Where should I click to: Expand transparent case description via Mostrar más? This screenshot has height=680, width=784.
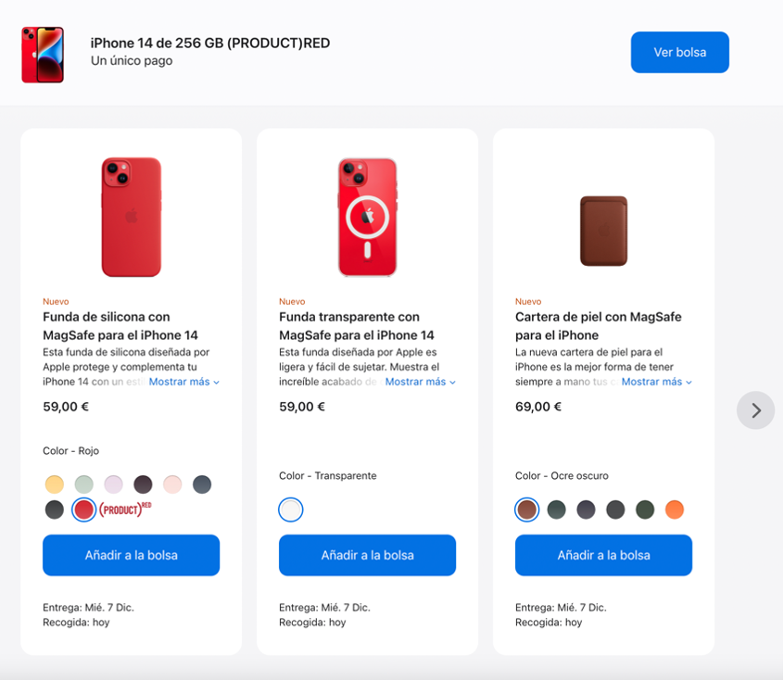point(420,382)
